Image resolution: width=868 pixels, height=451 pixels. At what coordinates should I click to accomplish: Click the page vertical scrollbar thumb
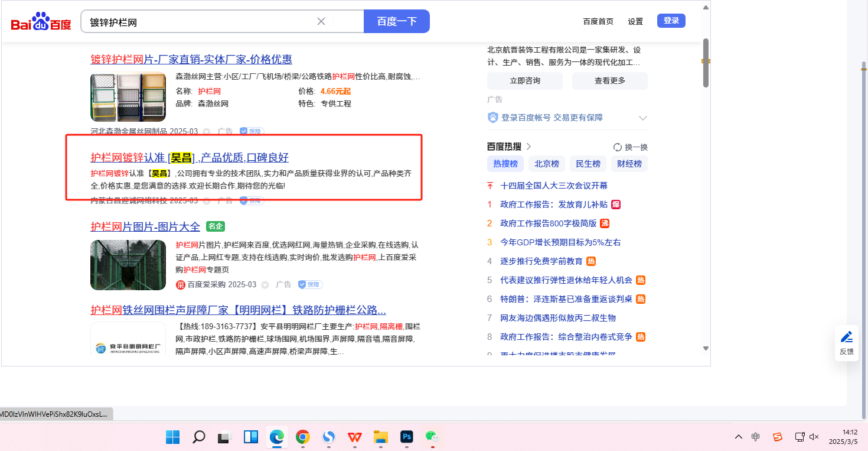tap(706, 62)
